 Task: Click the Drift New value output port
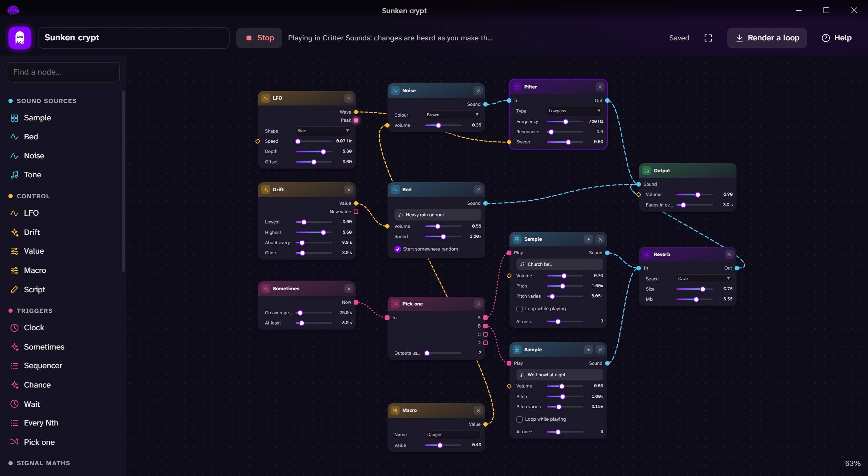click(x=356, y=212)
